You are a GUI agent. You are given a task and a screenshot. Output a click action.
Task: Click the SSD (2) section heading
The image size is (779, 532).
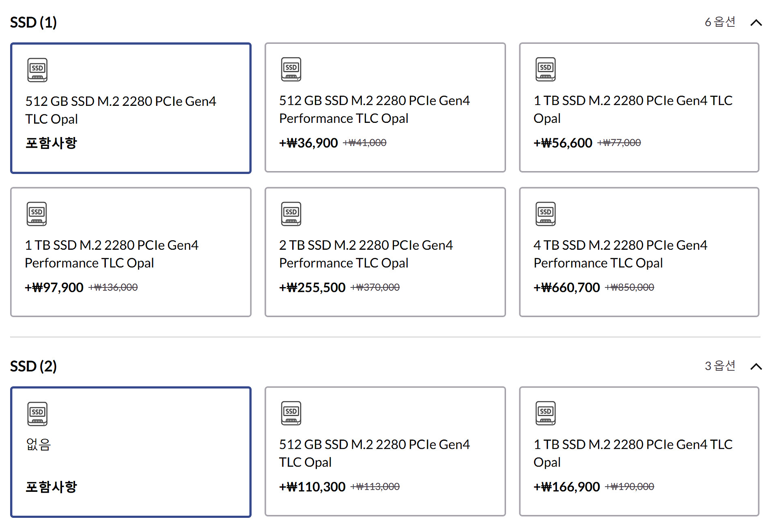[33, 366]
